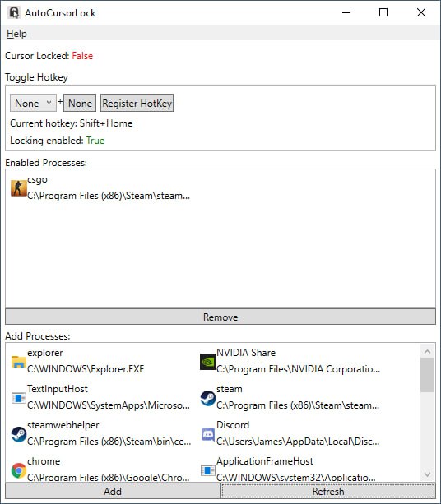
Task: Click Remove under Enabled Processes
Action: (220, 317)
